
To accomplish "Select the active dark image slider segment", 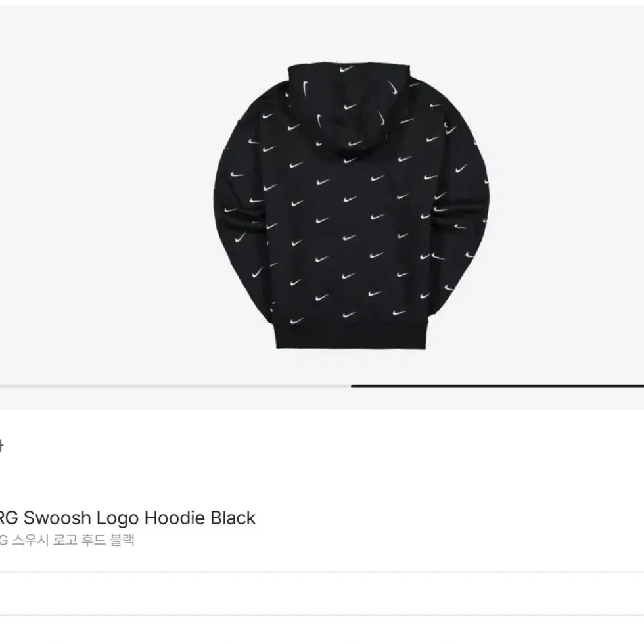I will pyautogui.click(x=497, y=386).
